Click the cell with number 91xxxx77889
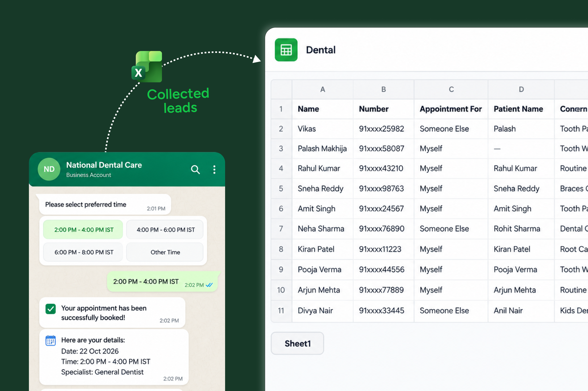This screenshot has width=588, height=391. click(x=384, y=290)
